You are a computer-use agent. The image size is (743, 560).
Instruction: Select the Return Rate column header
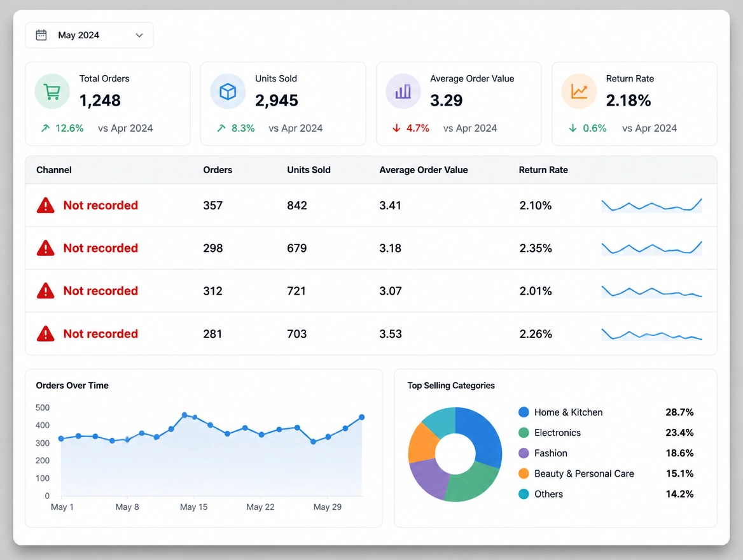(543, 170)
